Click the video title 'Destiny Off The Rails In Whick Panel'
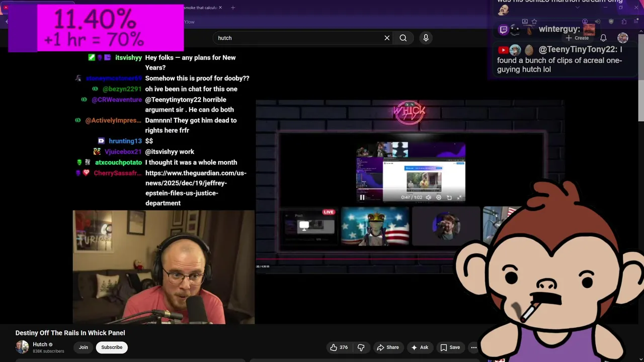The image size is (644, 362). click(70, 333)
